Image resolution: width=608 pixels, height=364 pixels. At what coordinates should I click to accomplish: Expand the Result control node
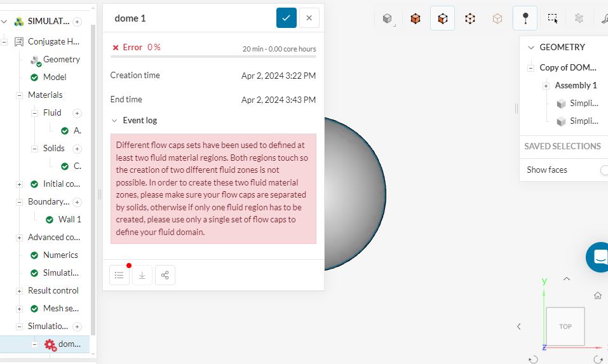pyautogui.click(x=19, y=291)
